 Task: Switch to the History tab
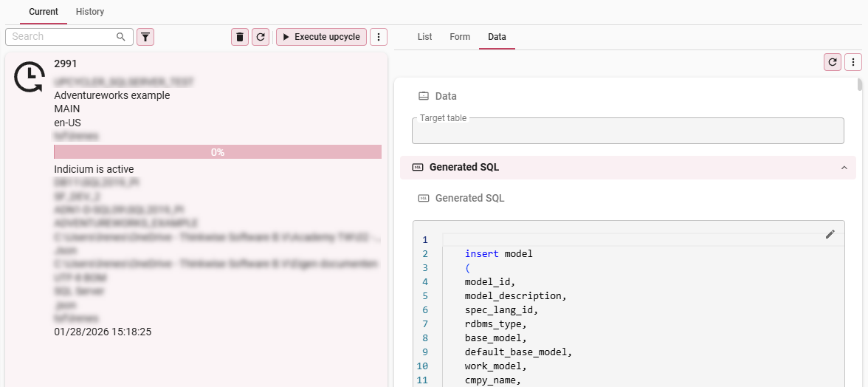tap(90, 12)
